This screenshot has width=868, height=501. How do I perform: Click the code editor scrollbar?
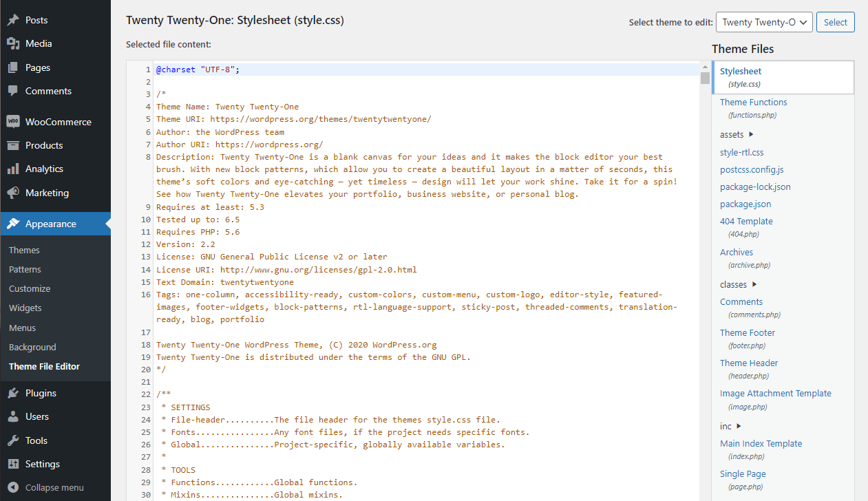pyautogui.click(x=705, y=76)
